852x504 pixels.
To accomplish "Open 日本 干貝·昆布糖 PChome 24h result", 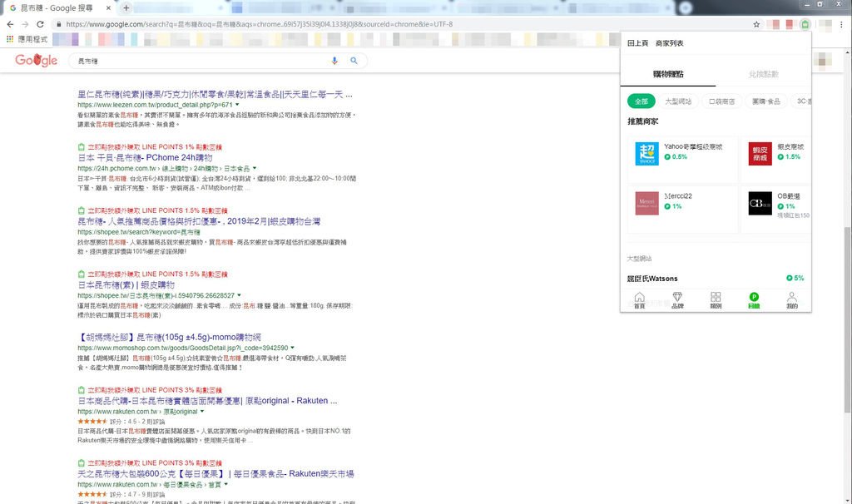I will click(145, 157).
